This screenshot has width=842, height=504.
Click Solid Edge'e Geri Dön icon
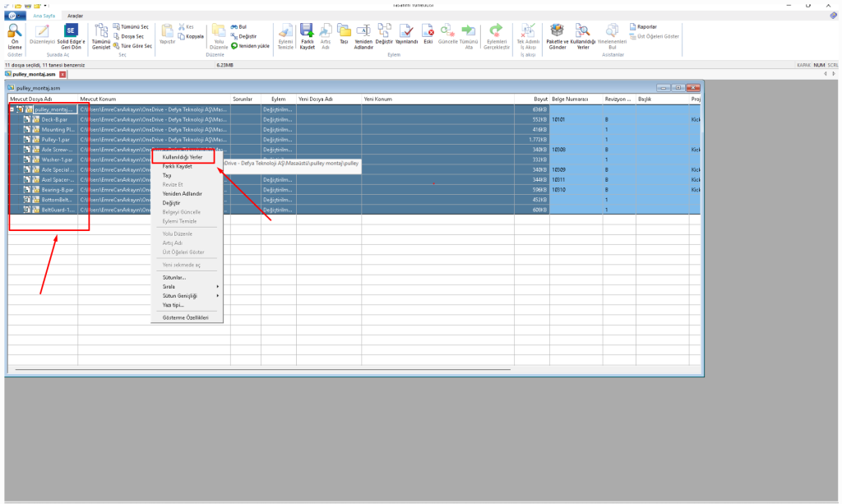pos(71,31)
